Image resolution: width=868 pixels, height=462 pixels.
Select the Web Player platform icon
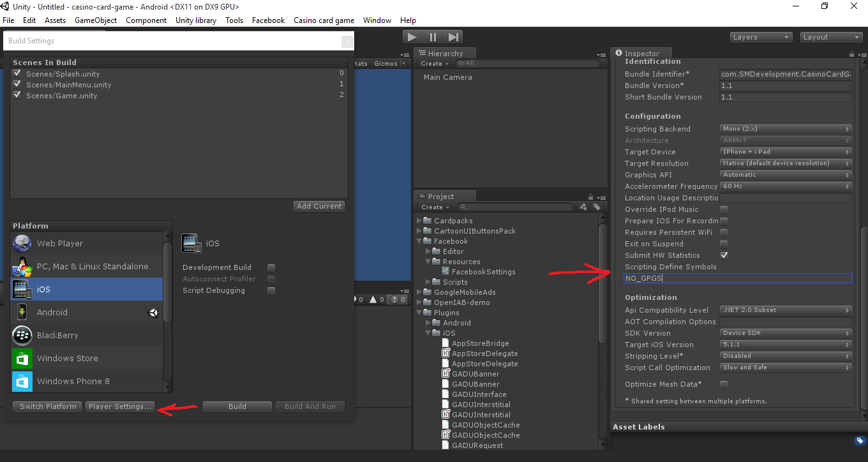tap(22, 243)
